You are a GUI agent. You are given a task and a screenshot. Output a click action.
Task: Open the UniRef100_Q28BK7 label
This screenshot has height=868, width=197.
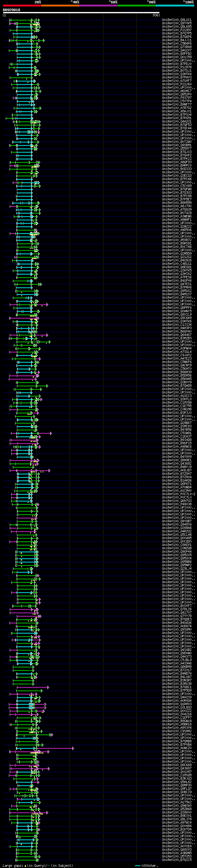pos(177,423)
